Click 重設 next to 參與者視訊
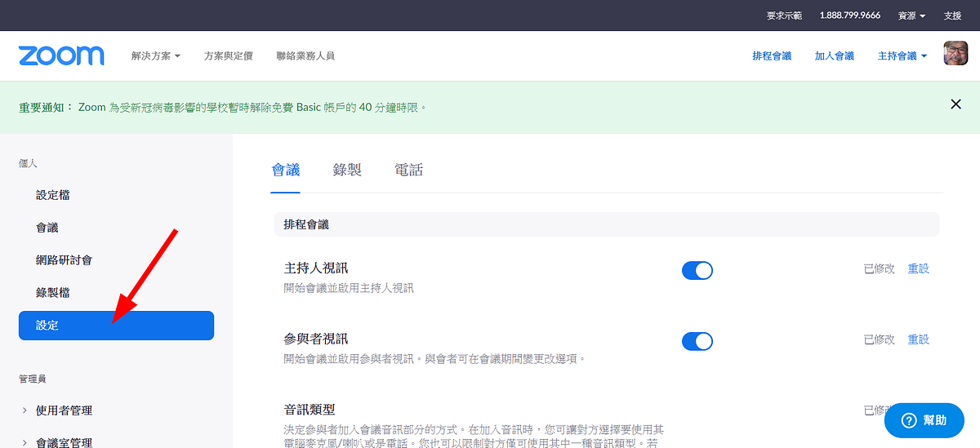The width and height of the screenshot is (980, 448). click(919, 339)
